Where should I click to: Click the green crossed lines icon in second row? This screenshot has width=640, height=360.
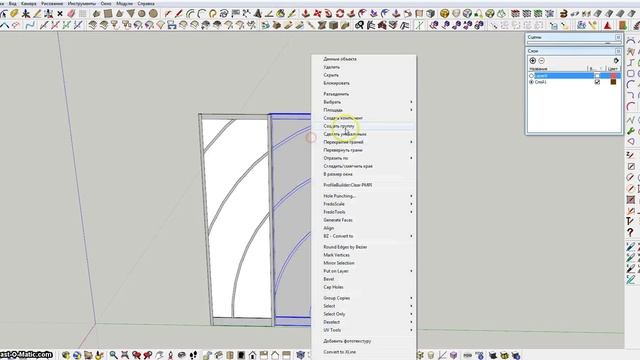(x=420, y=25)
